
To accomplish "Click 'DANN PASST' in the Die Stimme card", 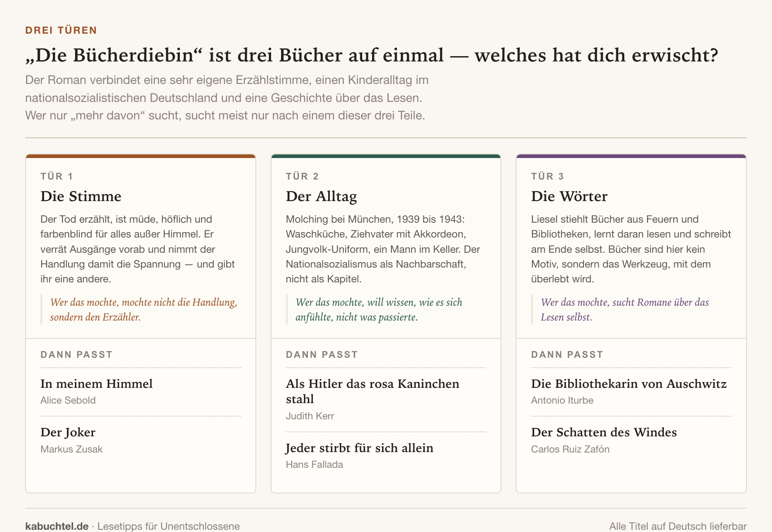I will click(76, 354).
